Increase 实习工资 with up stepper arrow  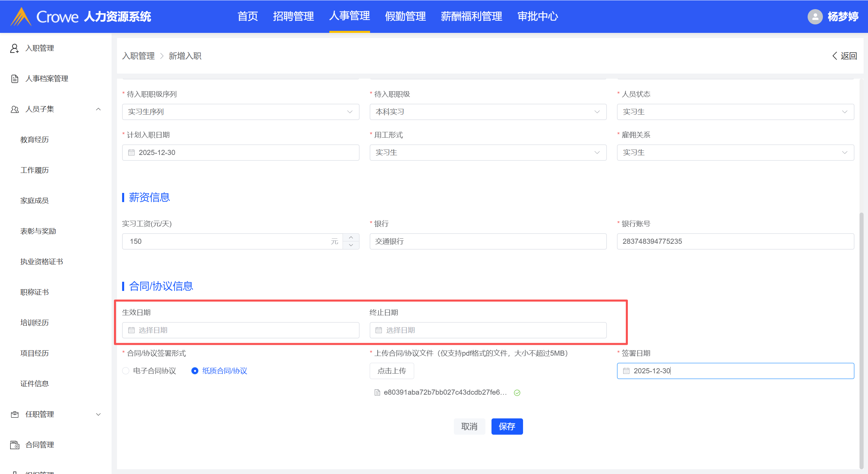pyautogui.click(x=351, y=237)
